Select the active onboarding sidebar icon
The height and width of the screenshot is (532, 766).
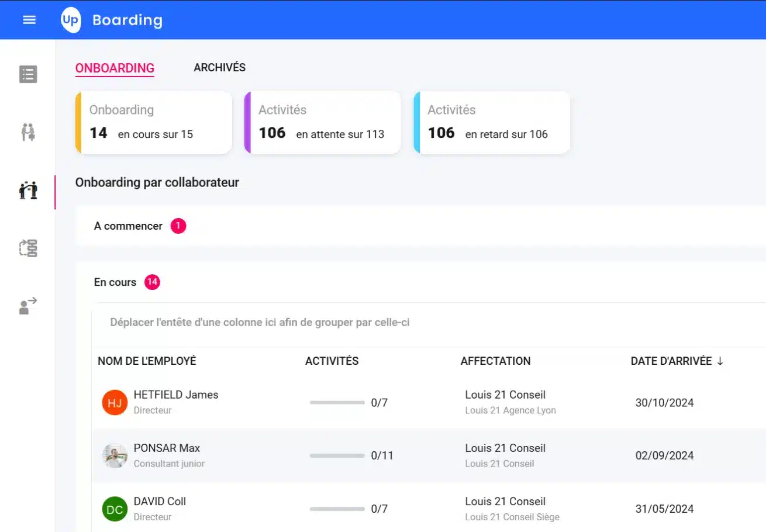27,190
